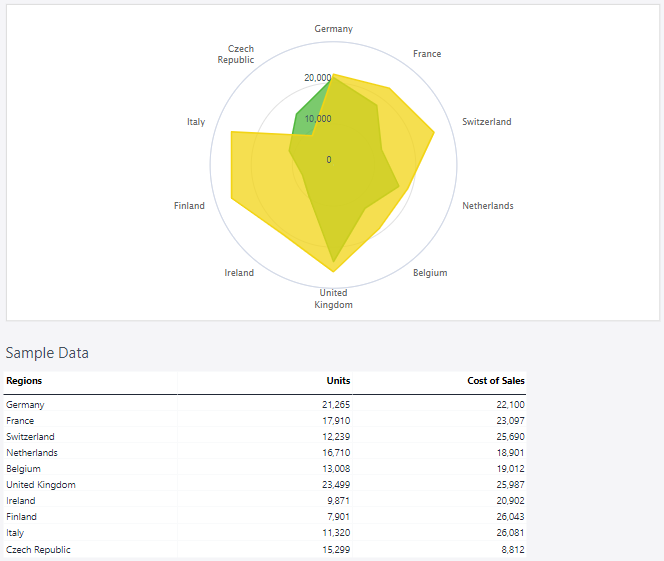The width and height of the screenshot is (664, 561).
Task: Select the Belgium label on radar chart
Action: pyautogui.click(x=430, y=273)
